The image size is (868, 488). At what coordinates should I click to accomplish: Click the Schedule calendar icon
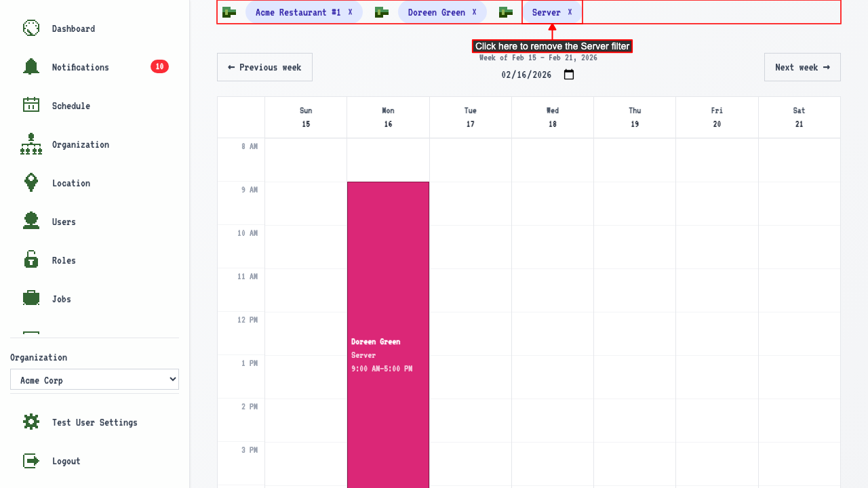click(31, 106)
